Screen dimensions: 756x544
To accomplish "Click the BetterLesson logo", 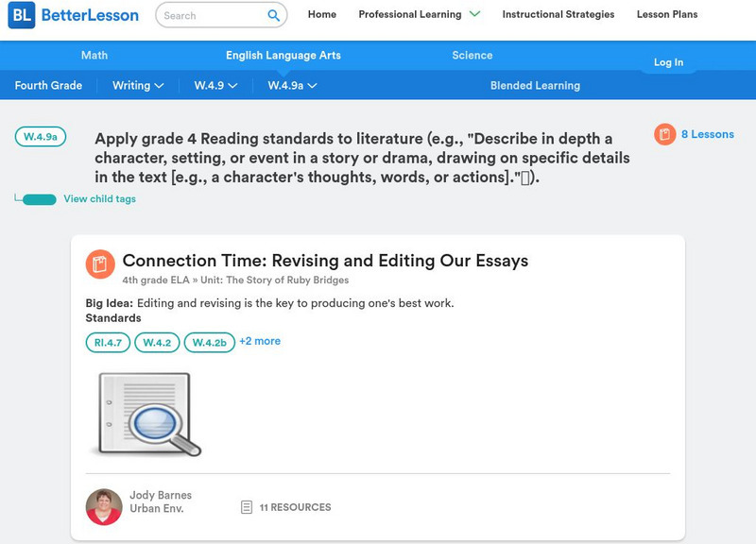I will (x=73, y=15).
